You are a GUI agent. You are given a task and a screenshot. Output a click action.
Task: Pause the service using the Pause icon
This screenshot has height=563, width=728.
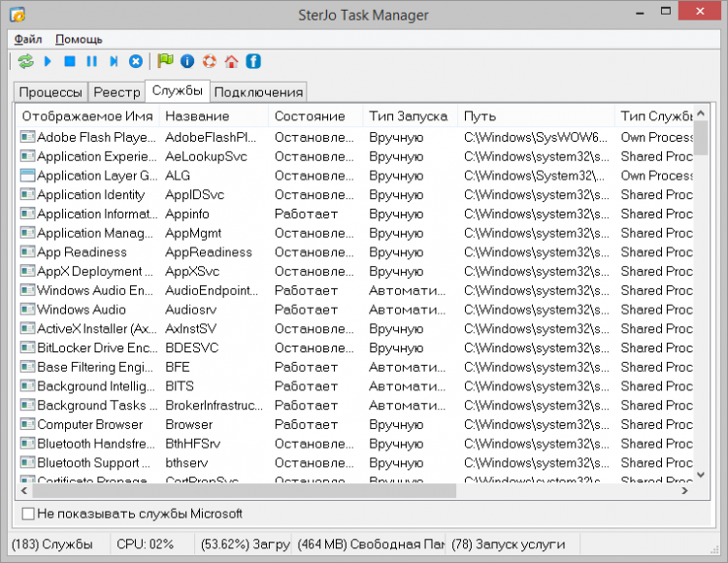[91, 61]
